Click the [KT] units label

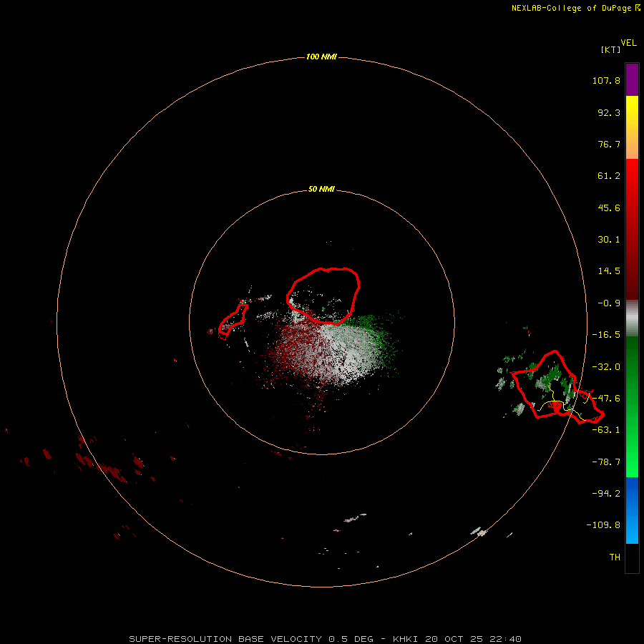point(610,49)
